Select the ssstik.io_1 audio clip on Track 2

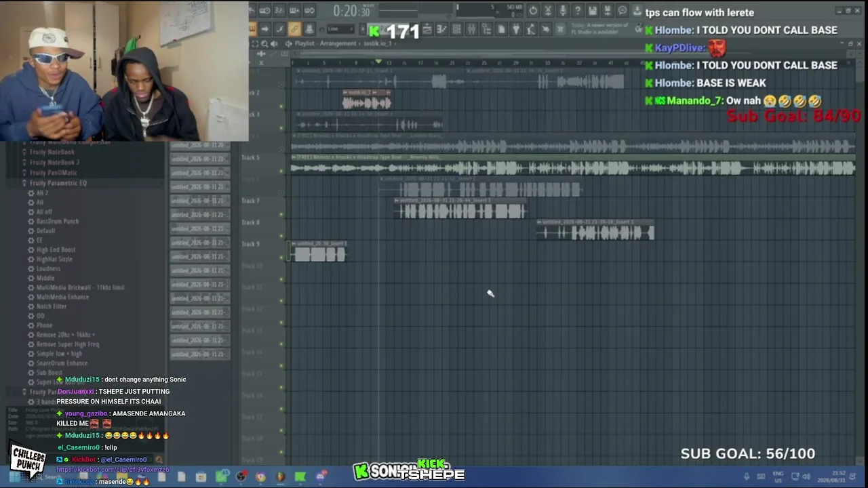pyautogui.click(x=367, y=100)
